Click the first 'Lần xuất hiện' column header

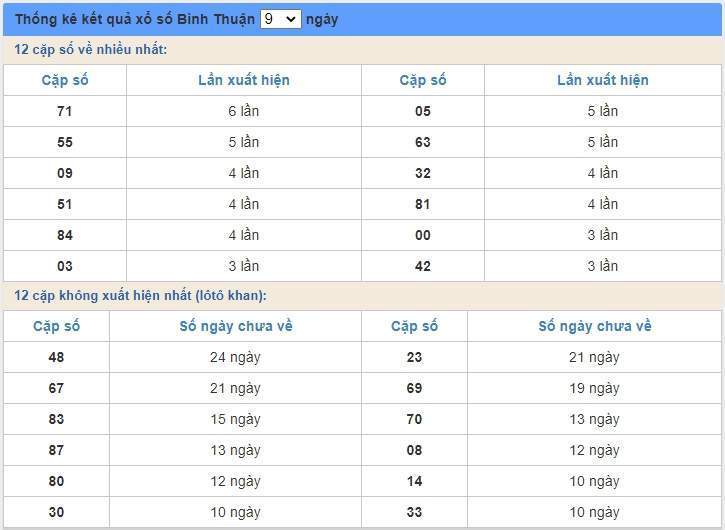[x=244, y=80]
